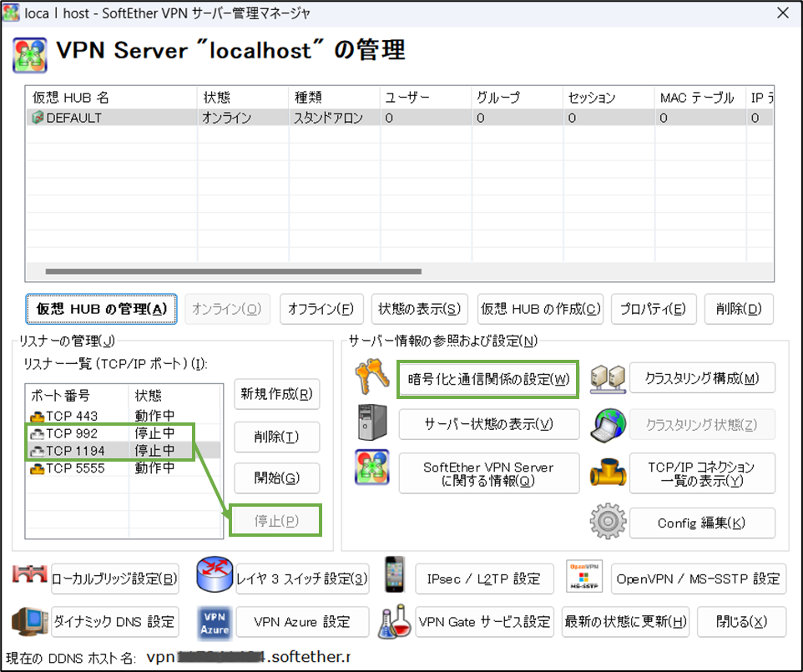Open TCP/IP コネクション一覧の表示(Y)
This screenshot has width=803, height=672.
point(702,473)
